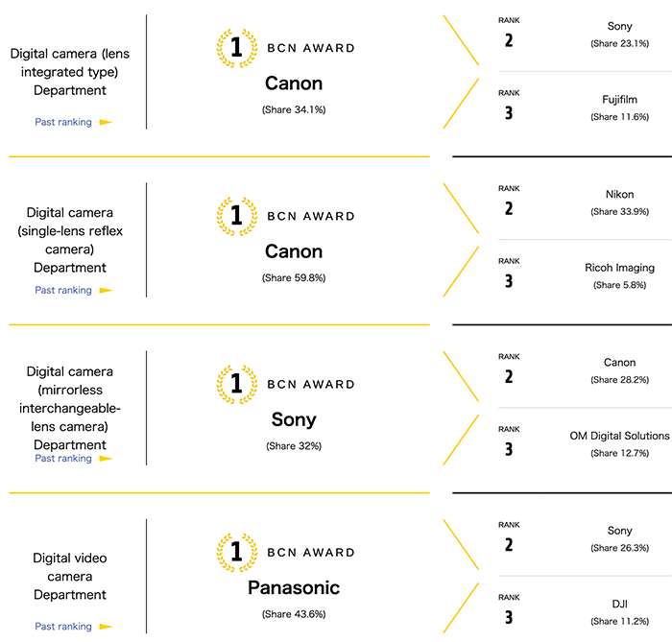The image size is (672, 642).
Task: Click OM Digital Solutions rank 3 entry
Action: coord(619,436)
